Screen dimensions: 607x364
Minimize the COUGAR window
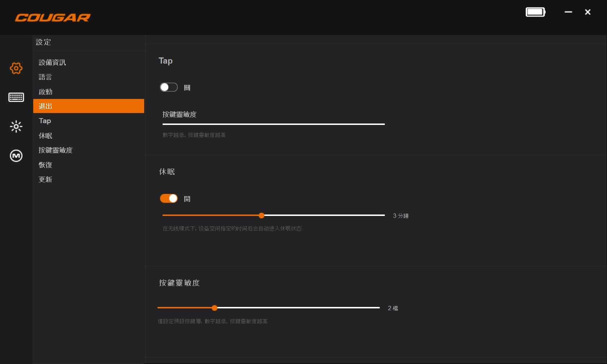(x=568, y=12)
